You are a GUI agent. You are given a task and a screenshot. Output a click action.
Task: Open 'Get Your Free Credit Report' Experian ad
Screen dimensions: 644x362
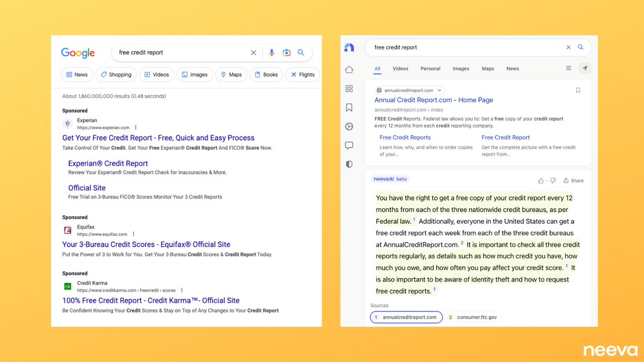click(158, 138)
